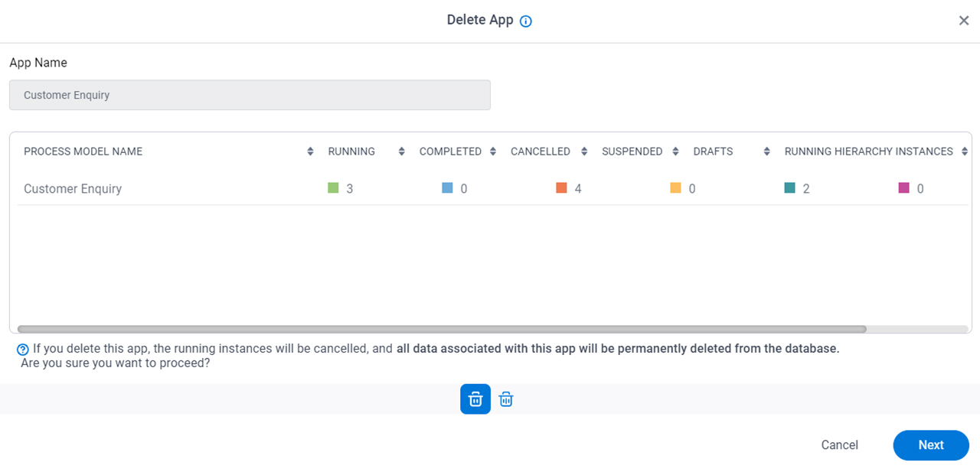This screenshot has height=472, width=980.
Task: Click the info icon beside Delete App title
Action: click(x=526, y=21)
